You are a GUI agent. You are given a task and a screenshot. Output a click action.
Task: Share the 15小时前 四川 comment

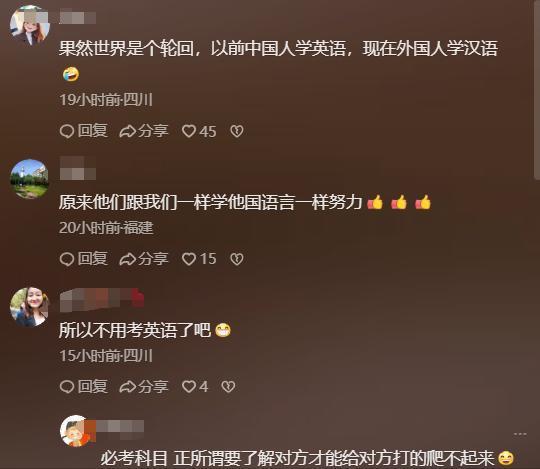pos(144,387)
